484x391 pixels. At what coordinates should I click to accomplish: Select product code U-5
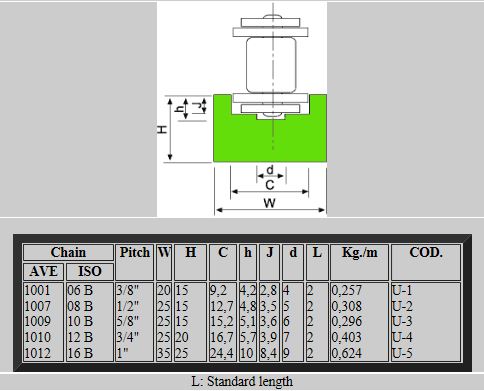pyautogui.click(x=402, y=353)
